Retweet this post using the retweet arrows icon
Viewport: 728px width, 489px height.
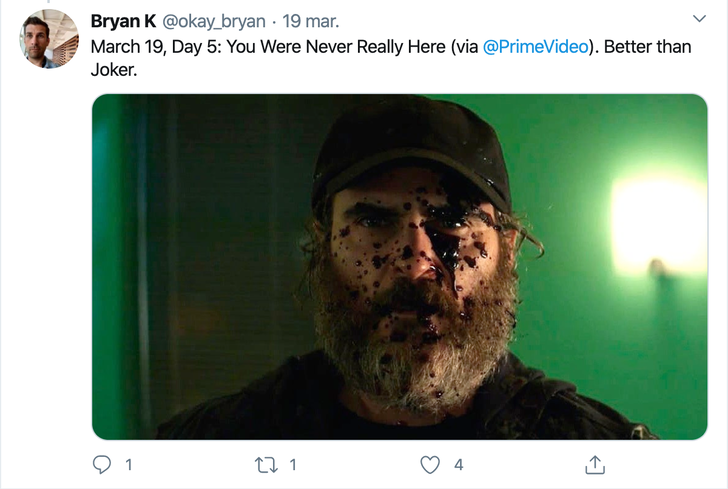[x=266, y=465]
